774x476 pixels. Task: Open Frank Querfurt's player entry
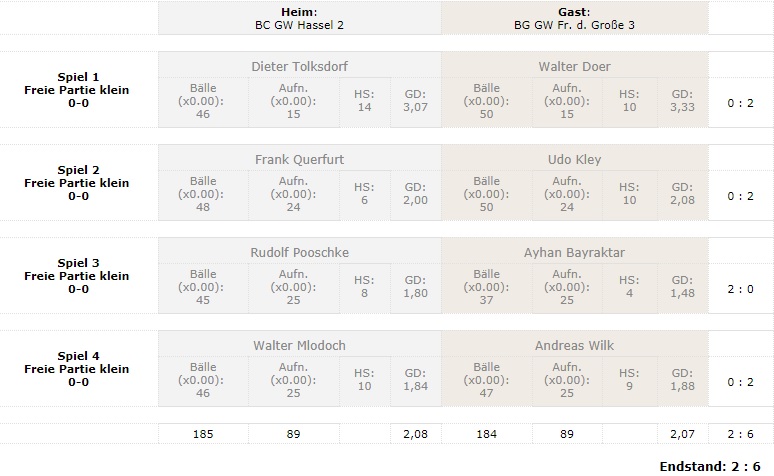click(299, 159)
